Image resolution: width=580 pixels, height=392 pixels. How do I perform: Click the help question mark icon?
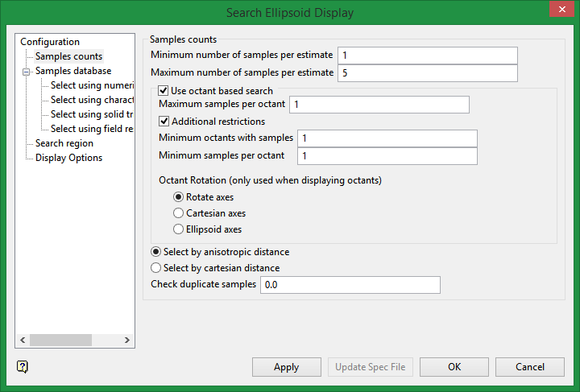coord(23,366)
